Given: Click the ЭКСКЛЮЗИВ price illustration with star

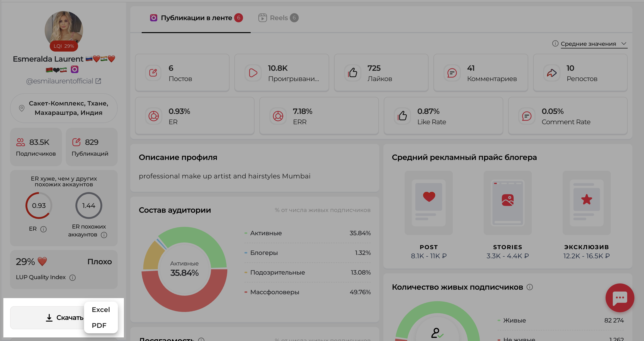Looking at the screenshot, I should [587, 203].
